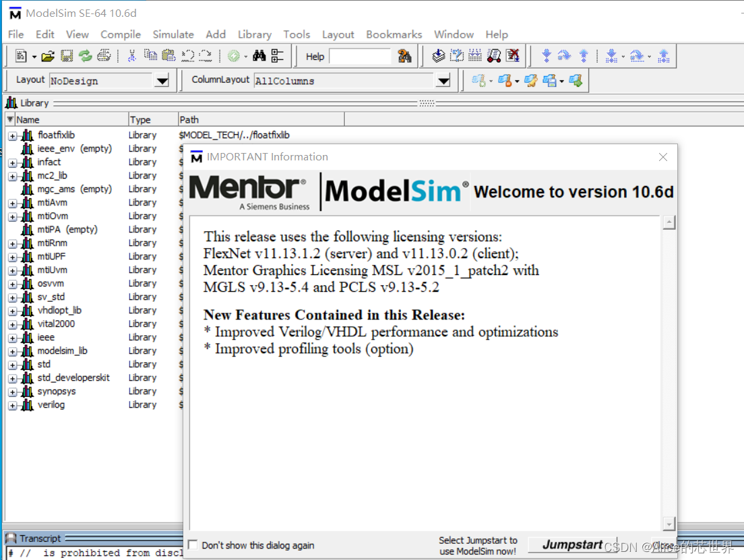Click the Redo arrow icon
The height and width of the screenshot is (560, 744).
click(206, 56)
